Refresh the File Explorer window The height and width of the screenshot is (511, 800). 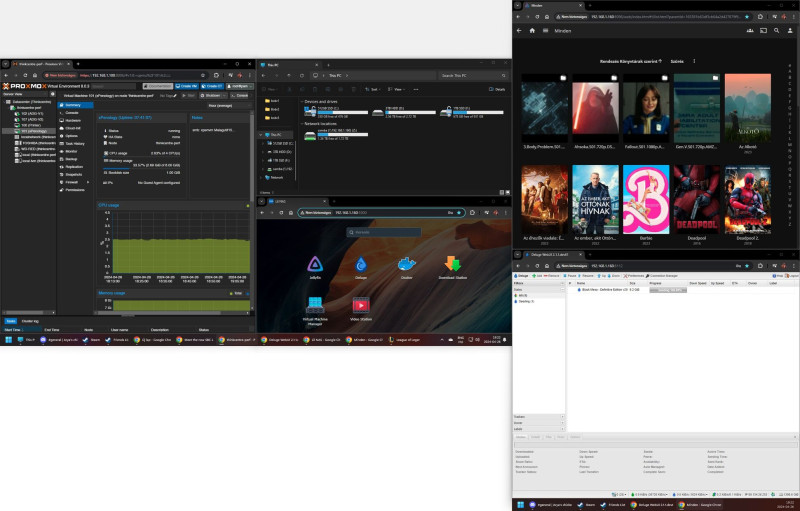point(302,75)
